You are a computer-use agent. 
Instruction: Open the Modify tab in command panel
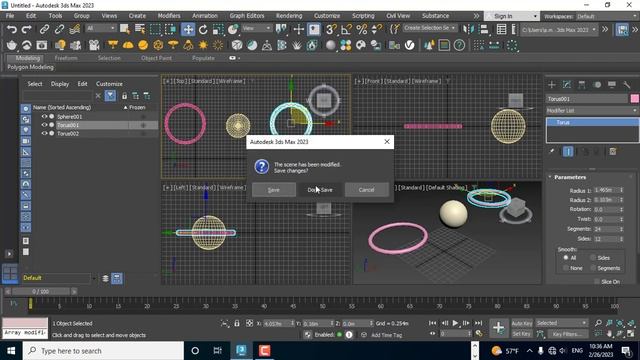tap(567, 85)
